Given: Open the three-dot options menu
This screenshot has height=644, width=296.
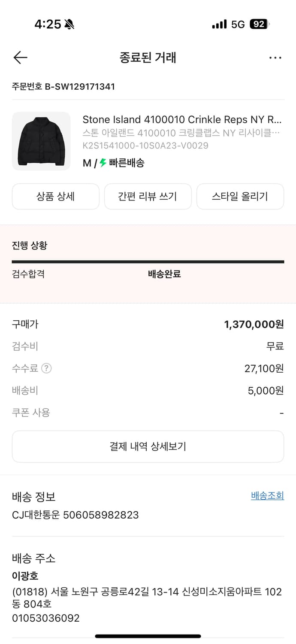Looking at the screenshot, I should [275, 57].
